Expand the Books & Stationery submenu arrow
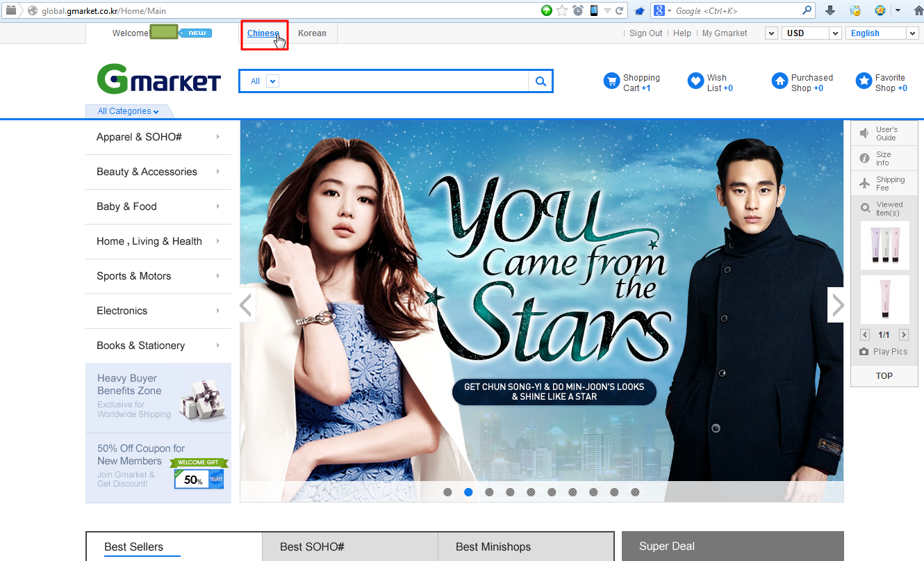 click(x=218, y=345)
